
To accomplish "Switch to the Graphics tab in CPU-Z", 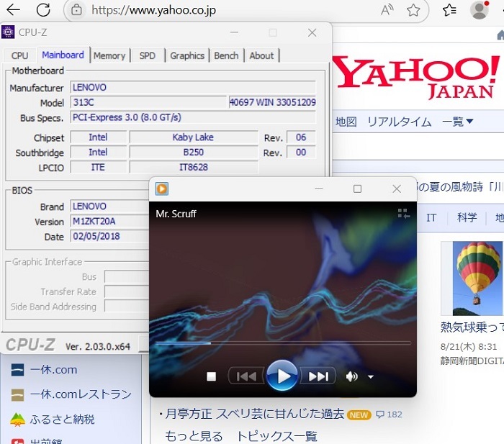I will click(187, 55).
